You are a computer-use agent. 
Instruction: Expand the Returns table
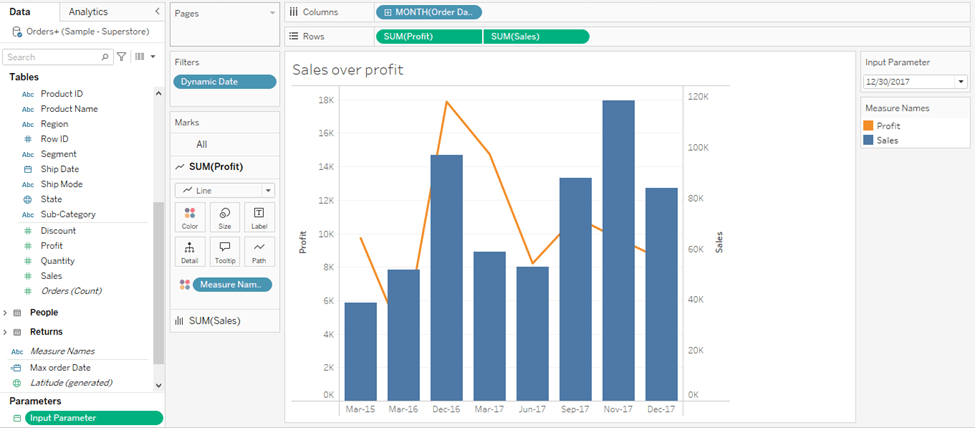6,331
